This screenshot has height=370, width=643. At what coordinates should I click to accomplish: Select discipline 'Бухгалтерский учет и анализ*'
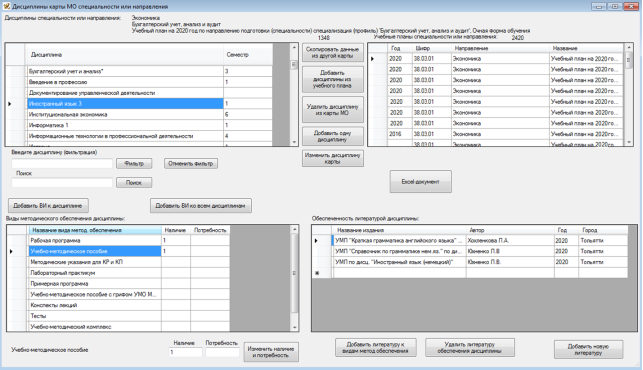(139, 71)
